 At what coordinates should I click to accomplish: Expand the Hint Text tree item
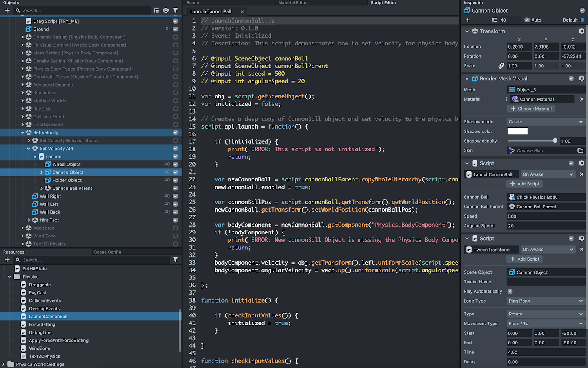pyautogui.click(x=29, y=220)
